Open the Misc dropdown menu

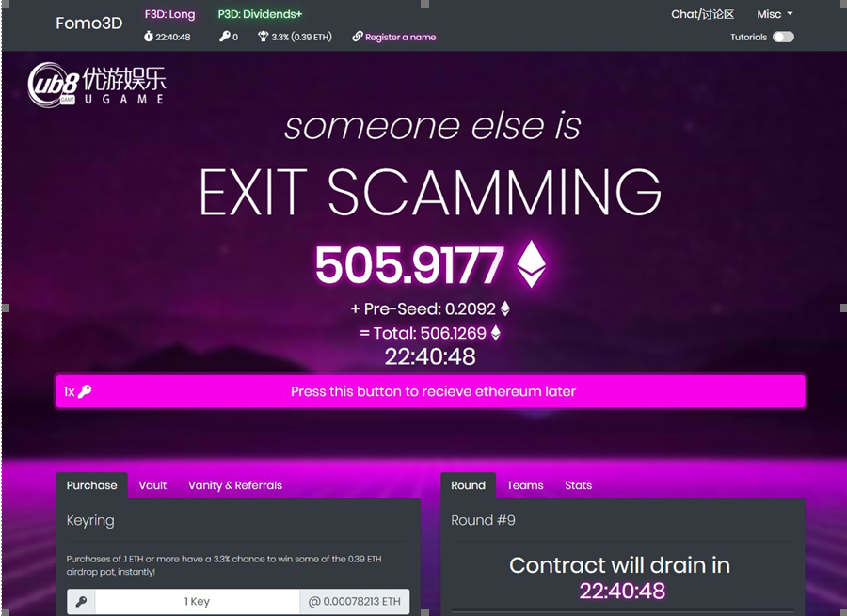pyautogui.click(x=775, y=14)
